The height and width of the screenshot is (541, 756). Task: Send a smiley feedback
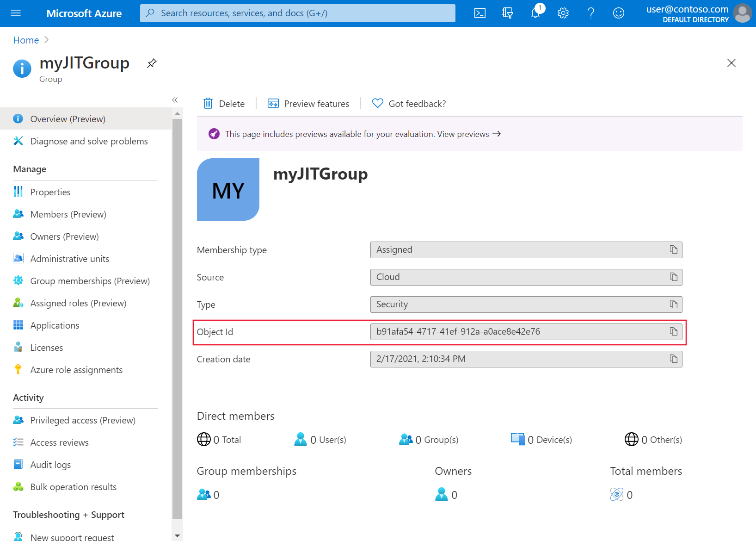pos(618,13)
